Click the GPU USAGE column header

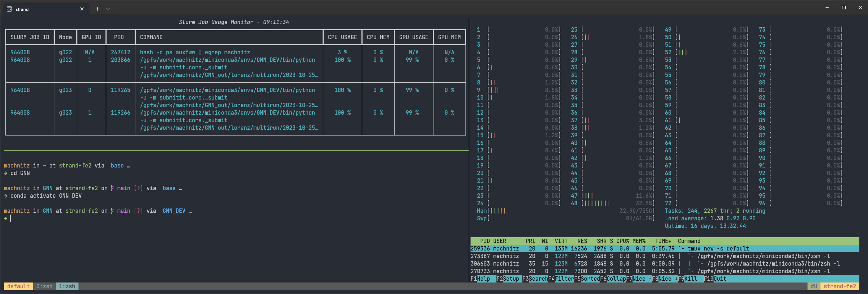414,37
